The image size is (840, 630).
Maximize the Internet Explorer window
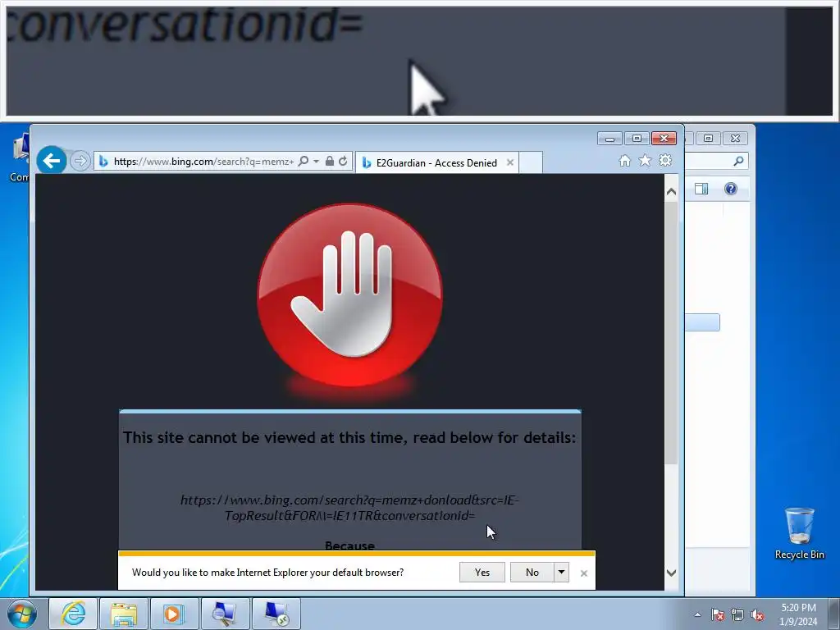637,139
